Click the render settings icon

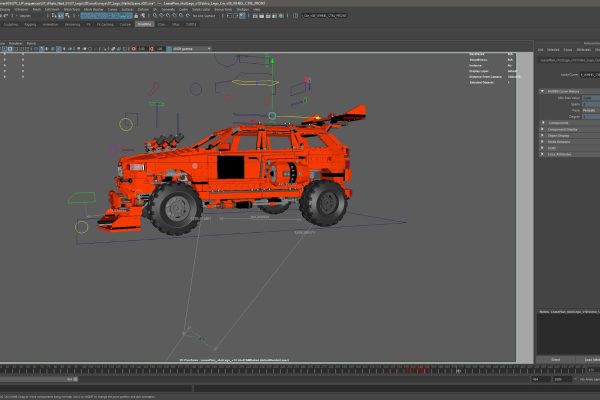tap(274, 16)
